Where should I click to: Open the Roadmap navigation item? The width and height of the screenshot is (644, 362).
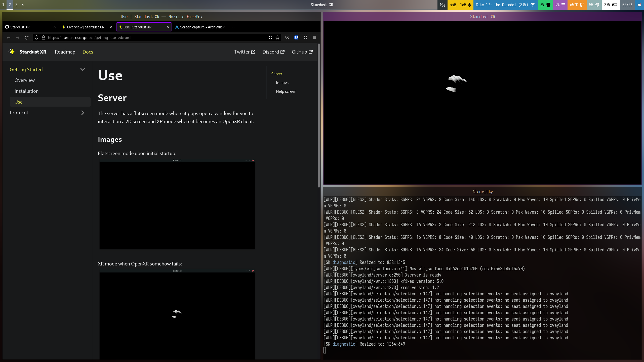click(65, 52)
